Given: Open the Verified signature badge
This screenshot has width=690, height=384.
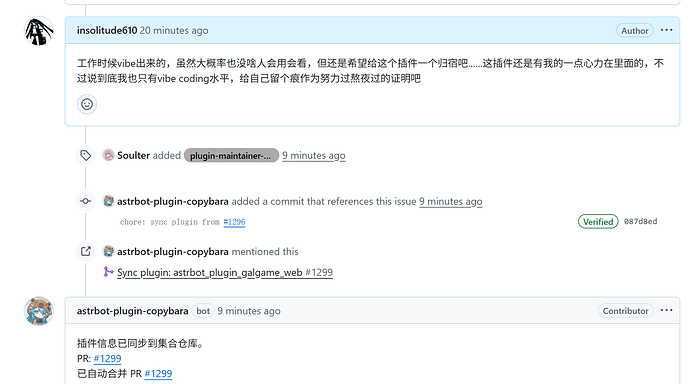Looking at the screenshot, I should (598, 222).
